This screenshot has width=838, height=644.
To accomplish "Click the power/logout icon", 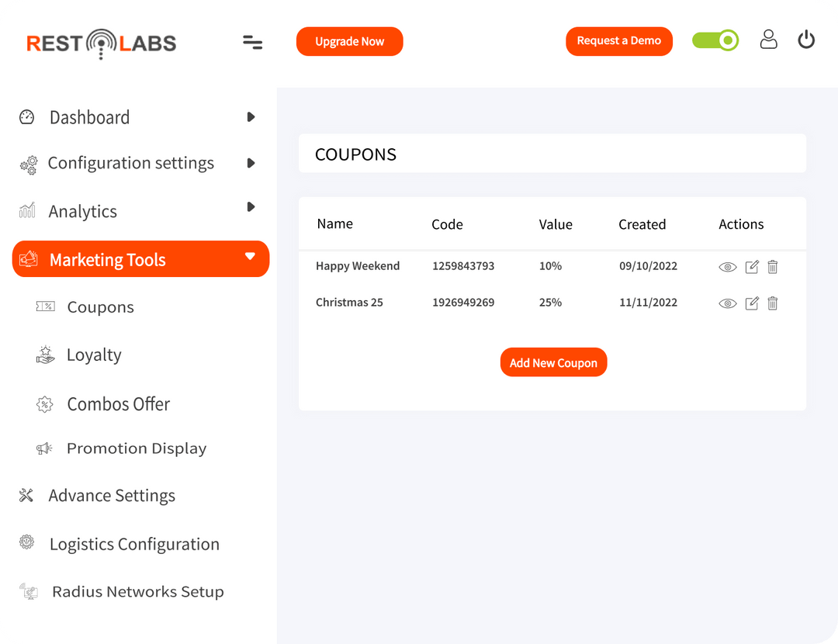I will [x=806, y=40].
